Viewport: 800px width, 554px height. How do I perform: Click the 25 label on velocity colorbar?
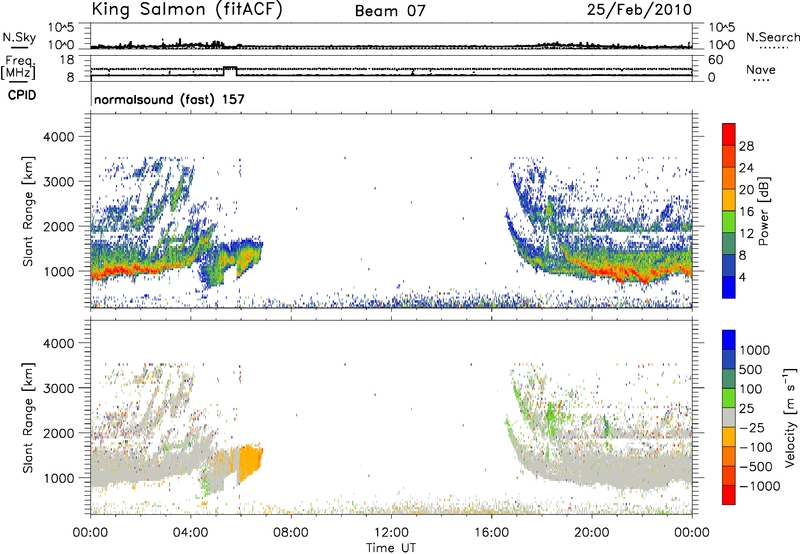[x=746, y=409]
